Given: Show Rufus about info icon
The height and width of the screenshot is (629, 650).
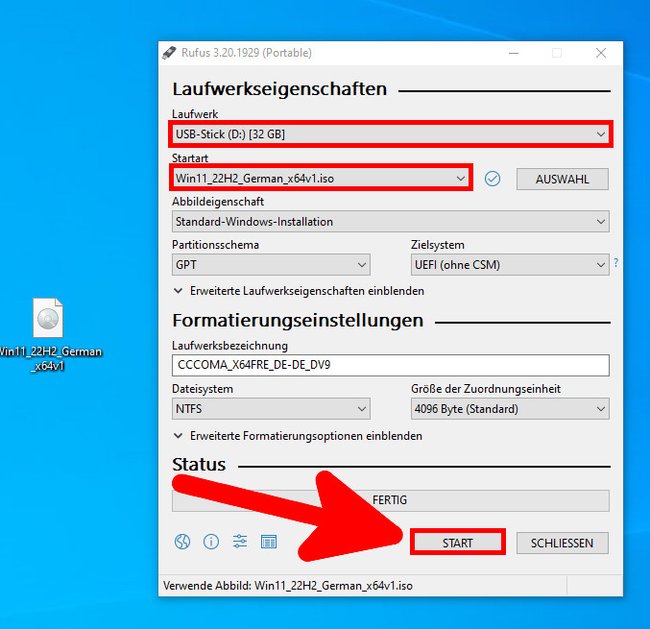Looking at the screenshot, I should coord(211,542).
